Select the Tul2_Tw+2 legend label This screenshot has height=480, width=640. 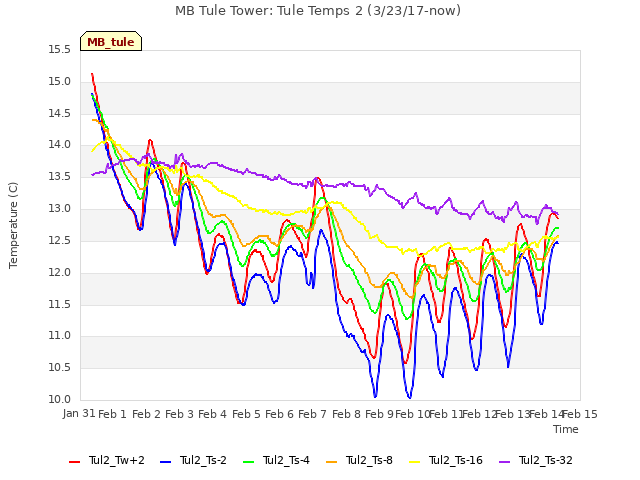tap(117, 460)
